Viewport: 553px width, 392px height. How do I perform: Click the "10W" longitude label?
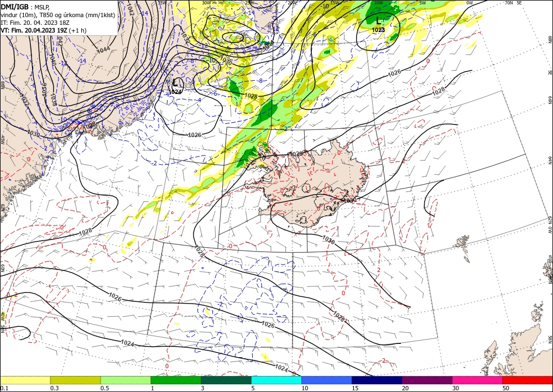click(378, 2)
